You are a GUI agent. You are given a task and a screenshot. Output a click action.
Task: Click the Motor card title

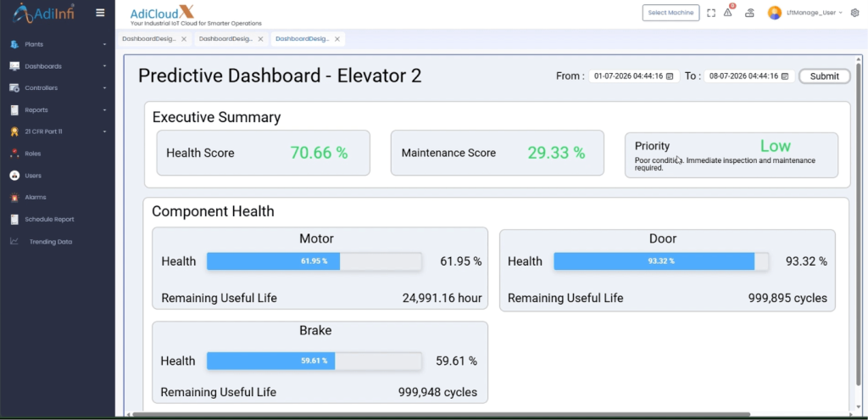[317, 238]
